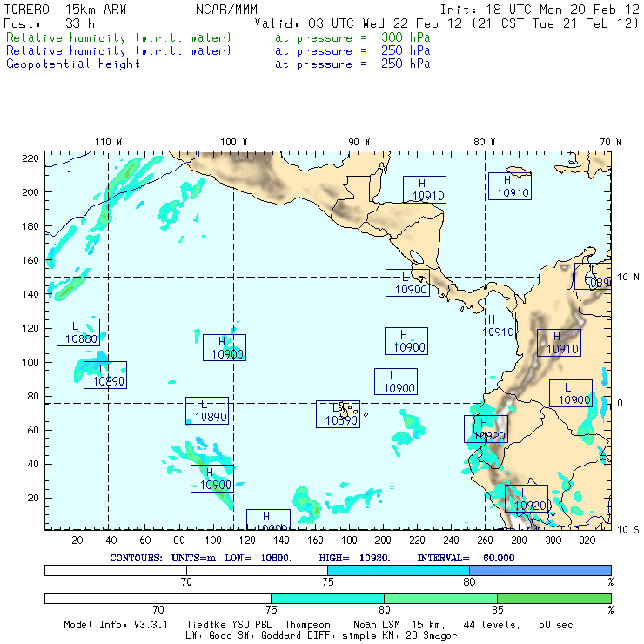Click the "Model Info: V3.3.1" text
The height and width of the screenshot is (644, 644).
pos(116,625)
